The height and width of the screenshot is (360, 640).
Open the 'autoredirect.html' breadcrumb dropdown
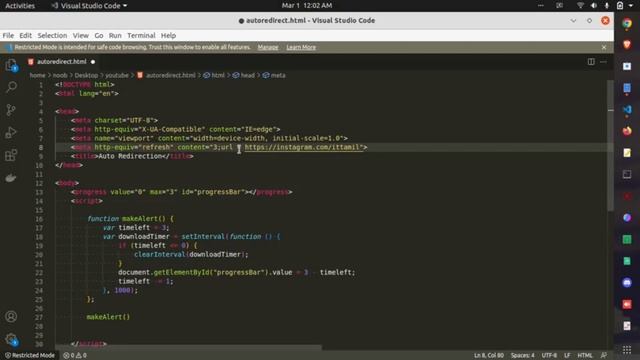pos(167,76)
